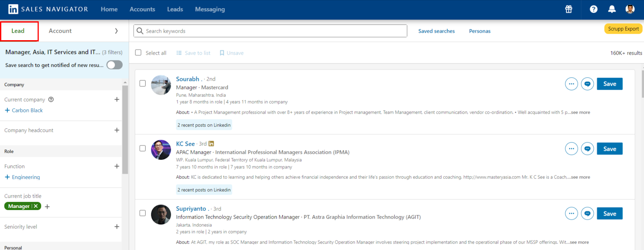The height and width of the screenshot is (250, 644).
Task: Click the search magnifier icon
Action: point(140,31)
